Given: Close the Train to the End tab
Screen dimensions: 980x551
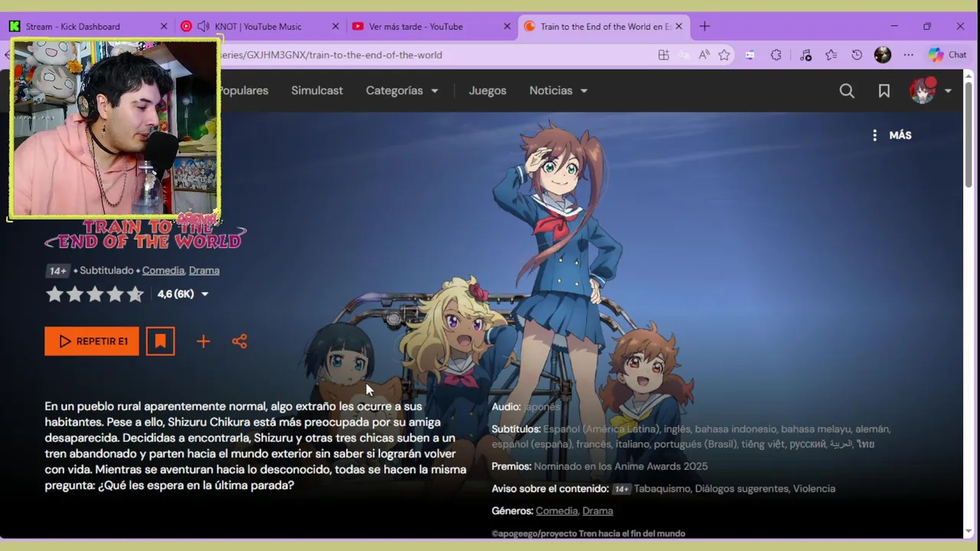Looking at the screenshot, I should pos(678,26).
